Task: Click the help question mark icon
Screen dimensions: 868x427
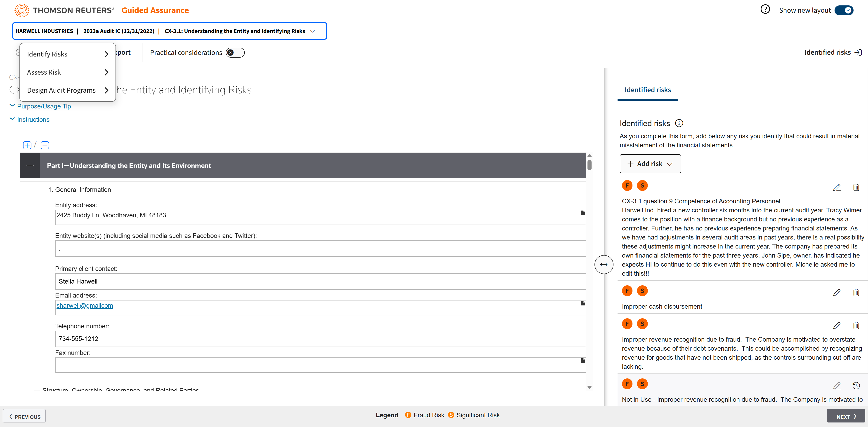Action: pos(765,9)
